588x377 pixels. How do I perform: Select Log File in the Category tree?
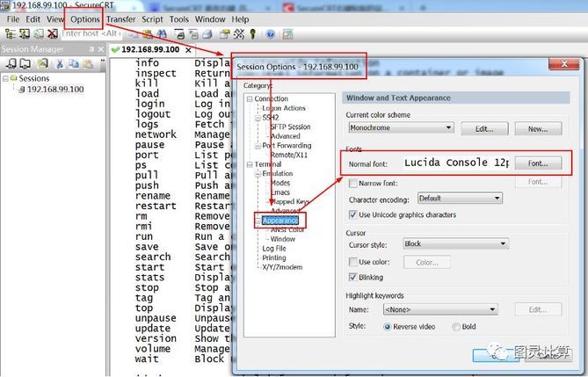pyautogui.click(x=274, y=249)
